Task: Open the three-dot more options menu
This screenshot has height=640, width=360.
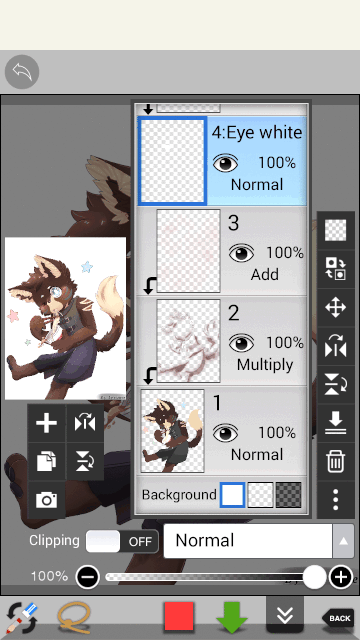Action: coord(336,500)
